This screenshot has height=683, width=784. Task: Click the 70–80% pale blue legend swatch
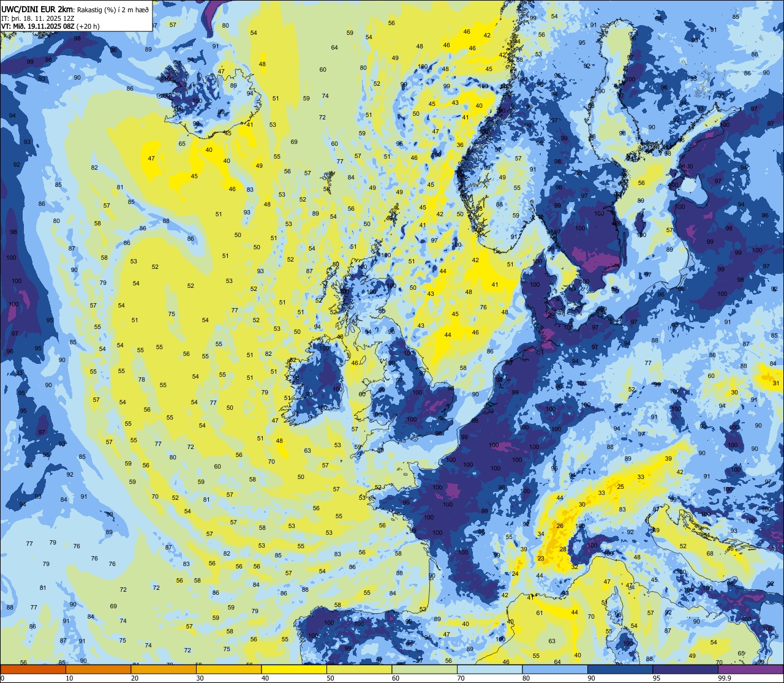tap(490, 669)
